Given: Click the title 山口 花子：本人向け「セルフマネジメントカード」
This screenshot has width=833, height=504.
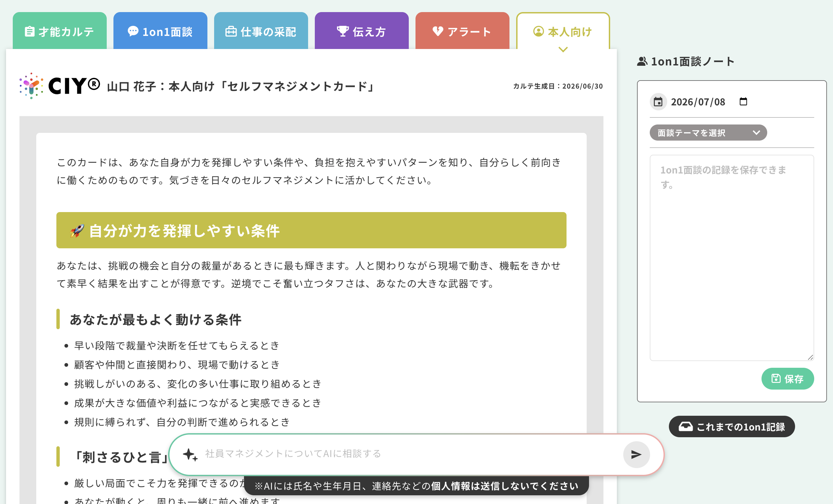Looking at the screenshot, I should coord(241,87).
